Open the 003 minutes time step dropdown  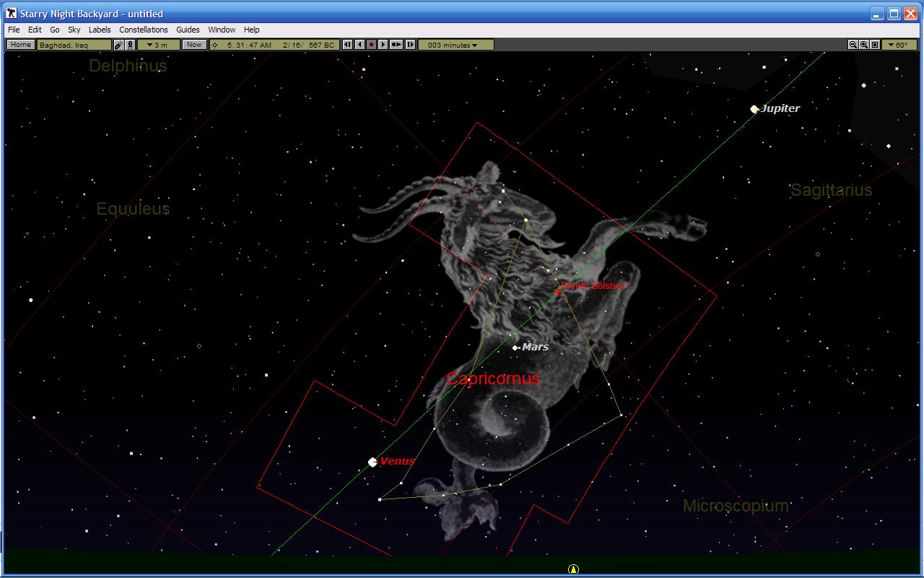[456, 45]
